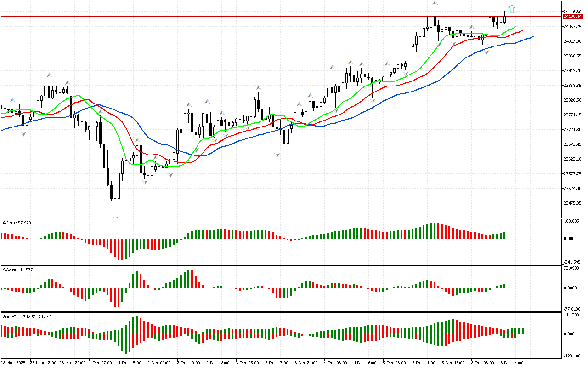Click the green up arrow signal
Image resolution: width=588 pixels, height=368 pixels.
click(512, 9)
